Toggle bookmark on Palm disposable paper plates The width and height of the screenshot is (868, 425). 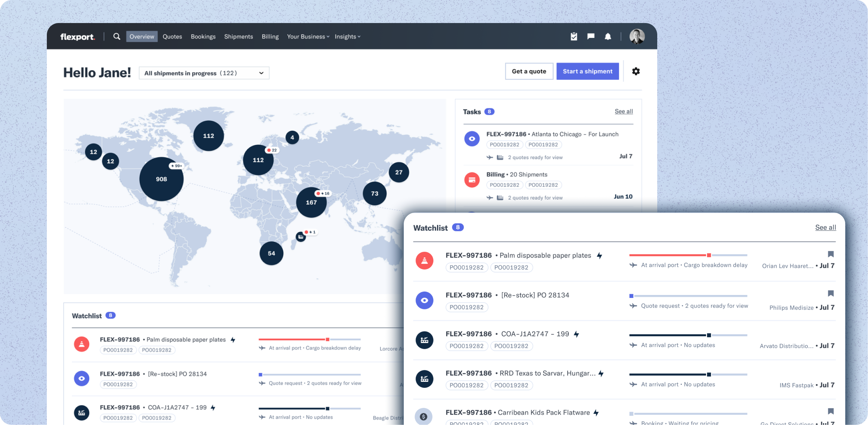830,254
